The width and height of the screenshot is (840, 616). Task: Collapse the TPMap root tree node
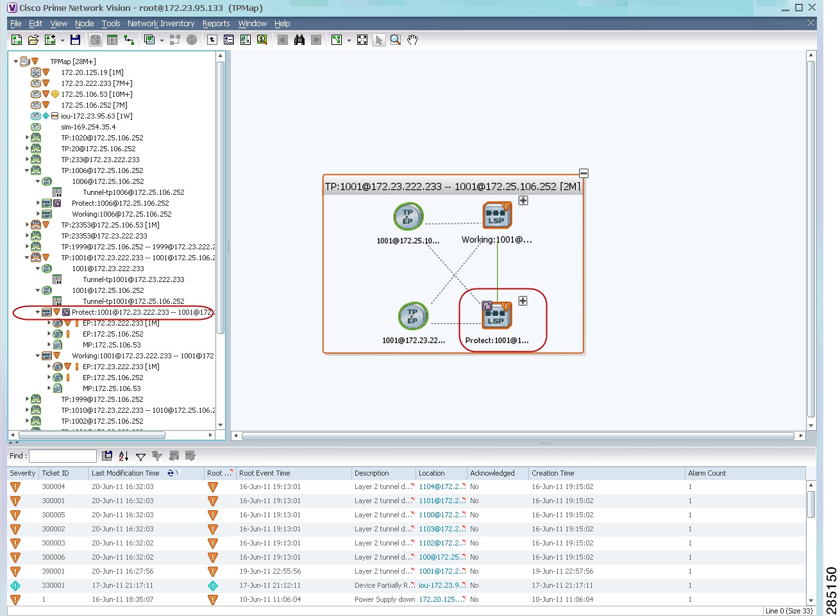16,62
